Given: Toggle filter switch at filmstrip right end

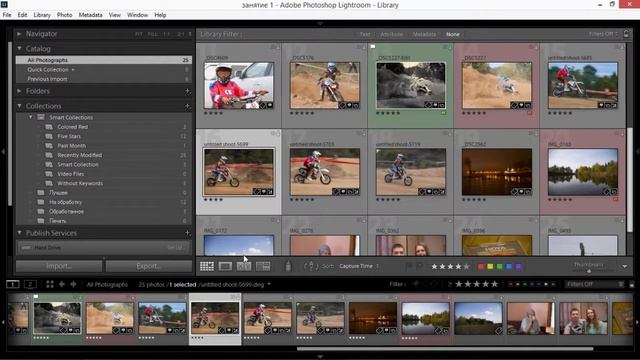Looking at the screenshot, I should 632,284.
